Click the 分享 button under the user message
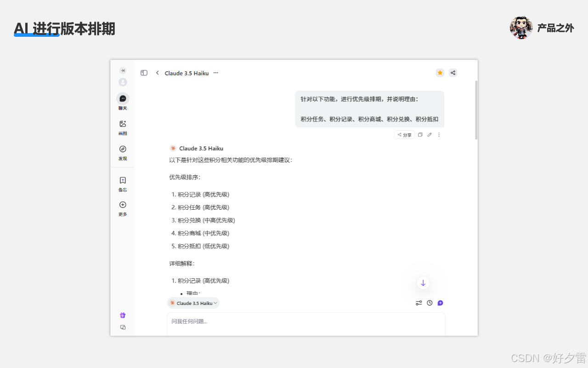Image resolution: width=588 pixels, height=368 pixels. coord(404,135)
